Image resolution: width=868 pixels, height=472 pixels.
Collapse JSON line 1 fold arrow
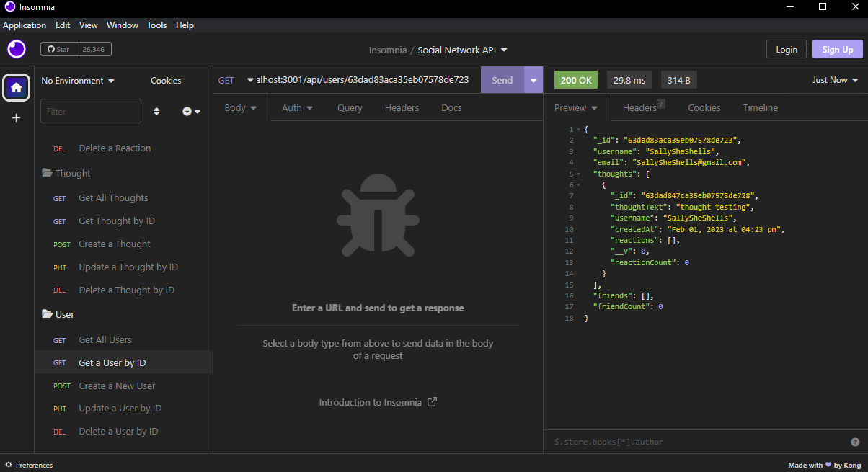pyautogui.click(x=578, y=129)
